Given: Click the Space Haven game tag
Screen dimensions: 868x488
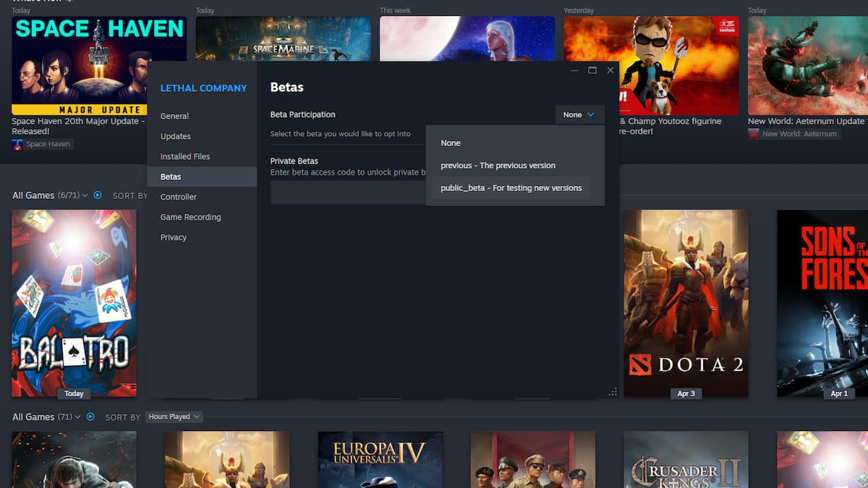Looking at the screenshot, I should click(43, 144).
